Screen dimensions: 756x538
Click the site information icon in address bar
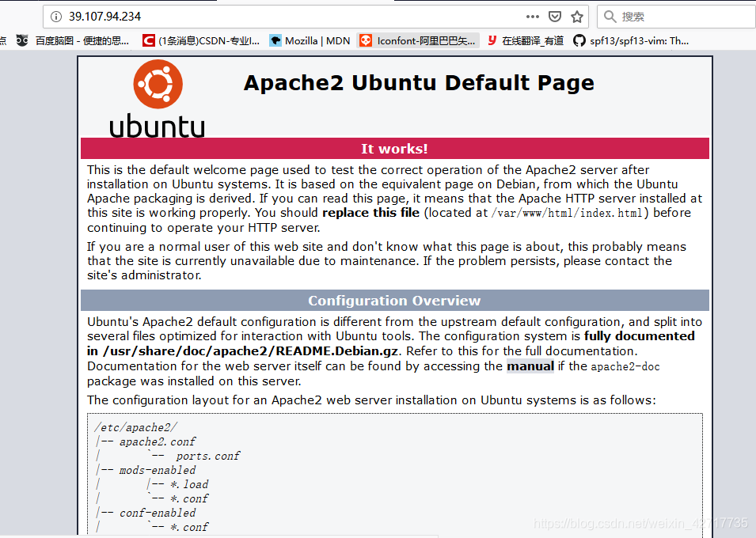56,17
